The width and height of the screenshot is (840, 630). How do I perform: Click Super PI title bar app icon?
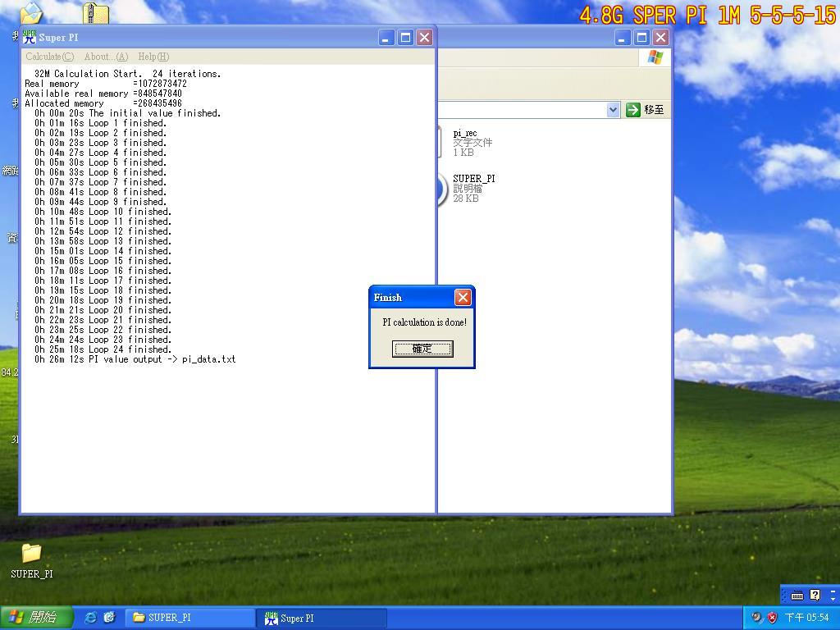(x=29, y=37)
